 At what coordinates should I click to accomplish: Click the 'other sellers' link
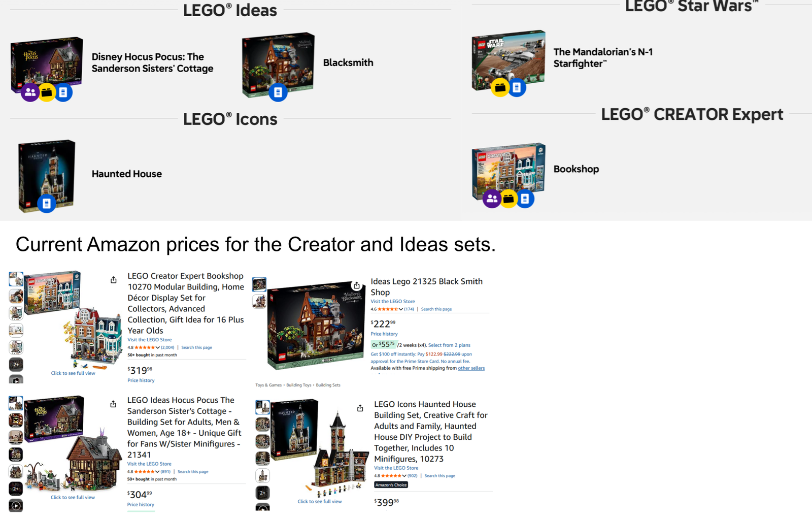[x=471, y=368]
